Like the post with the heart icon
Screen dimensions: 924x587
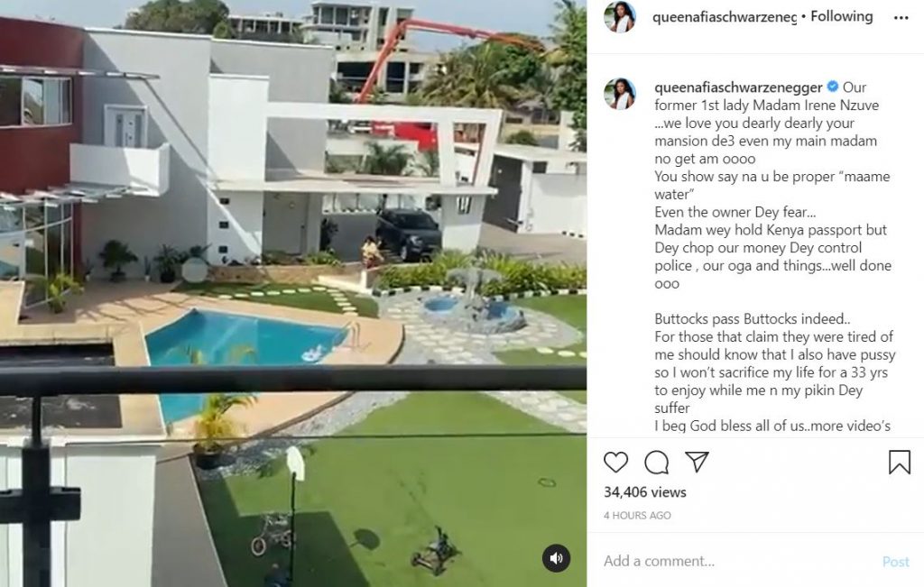[615, 463]
